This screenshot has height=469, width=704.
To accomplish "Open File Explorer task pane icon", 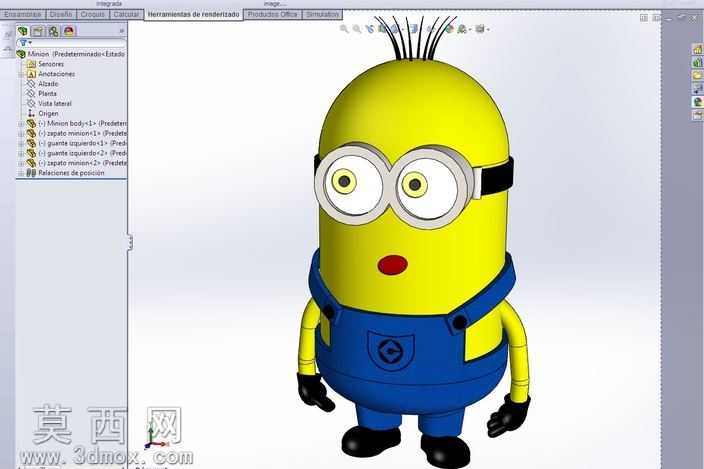I will tap(697, 75).
